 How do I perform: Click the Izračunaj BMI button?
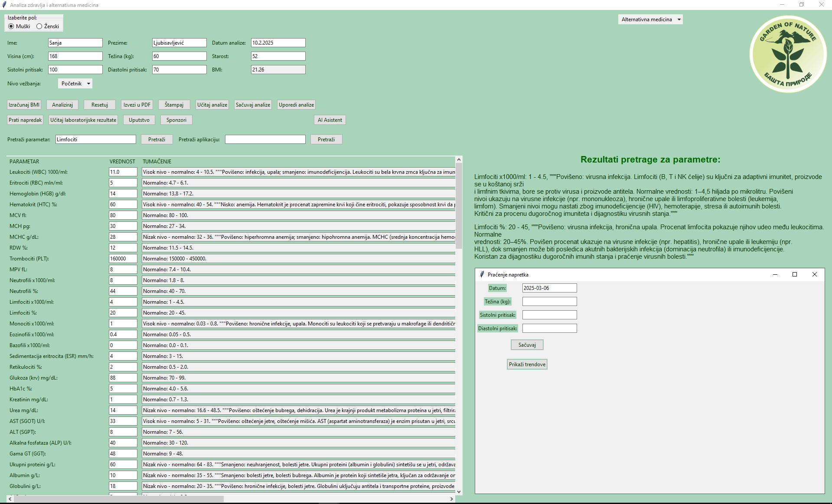(x=24, y=105)
